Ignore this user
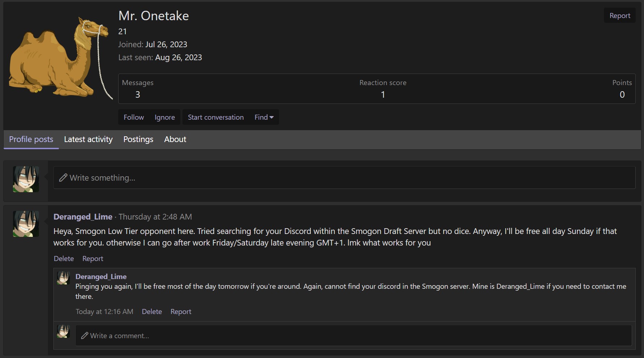Image resolution: width=644 pixels, height=358 pixels. pyautogui.click(x=165, y=117)
